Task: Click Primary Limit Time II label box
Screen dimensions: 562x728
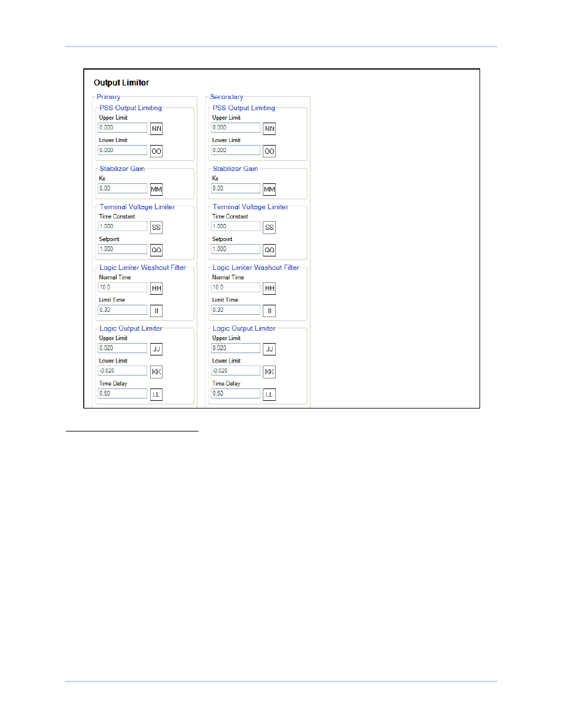Action: (156, 311)
